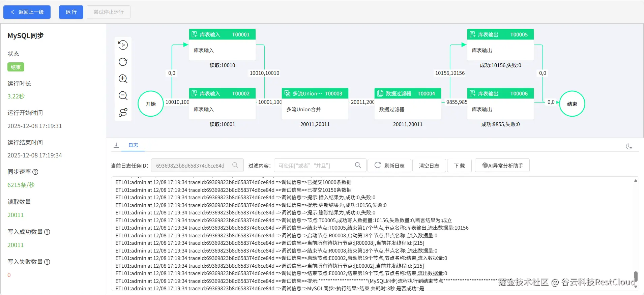The image size is (644, 295).
Task: Click icon on 库表输入 T00001 node header
Action: point(195,34)
